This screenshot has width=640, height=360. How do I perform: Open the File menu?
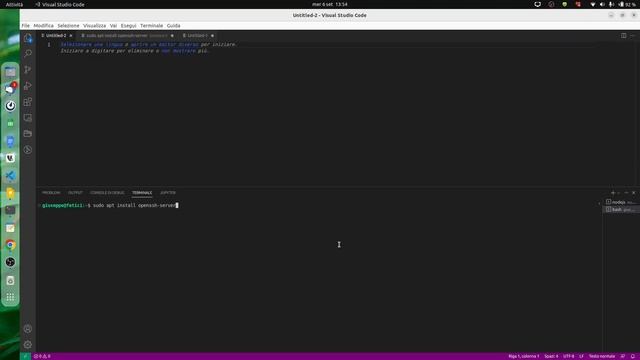(x=25, y=26)
